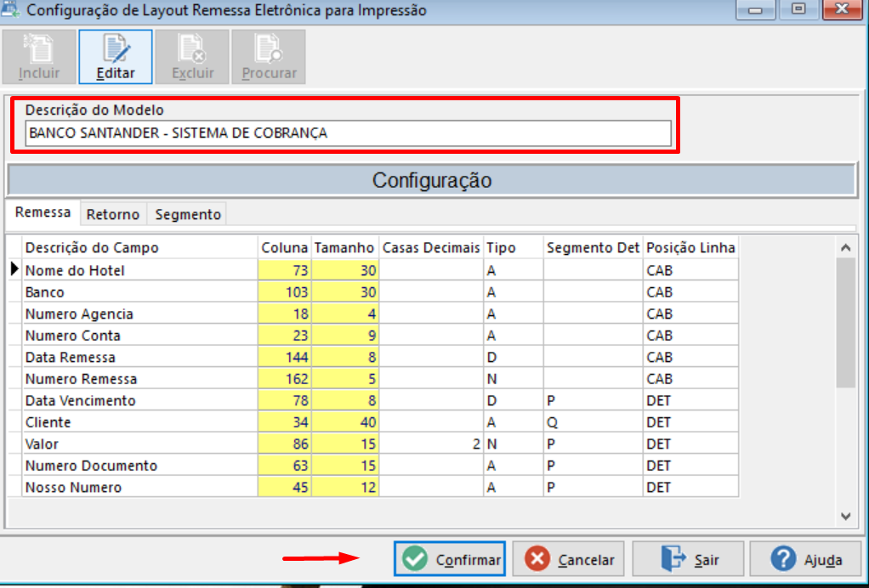Click the Posição Linha column header
This screenshot has height=588, width=869.
pyautogui.click(x=690, y=247)
